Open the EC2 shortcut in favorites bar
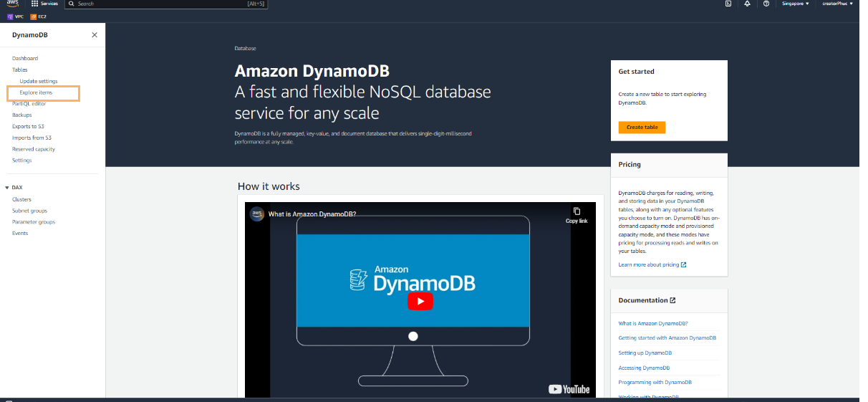The width and height of the screenshot is (868, 402). (39, 16)
